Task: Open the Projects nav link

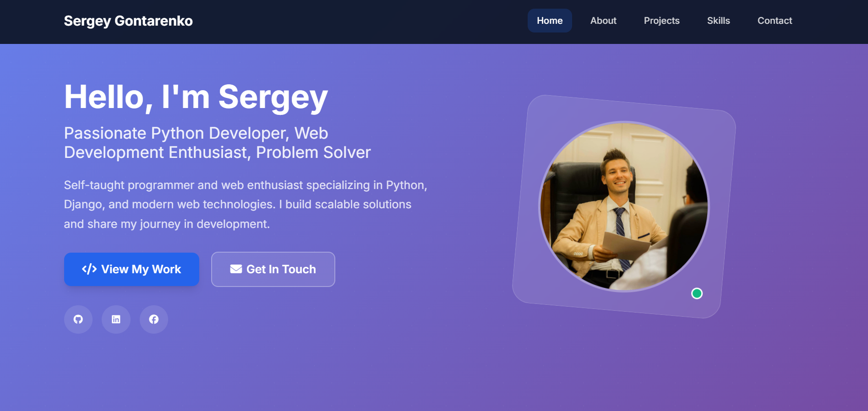Action: (661, 21)
